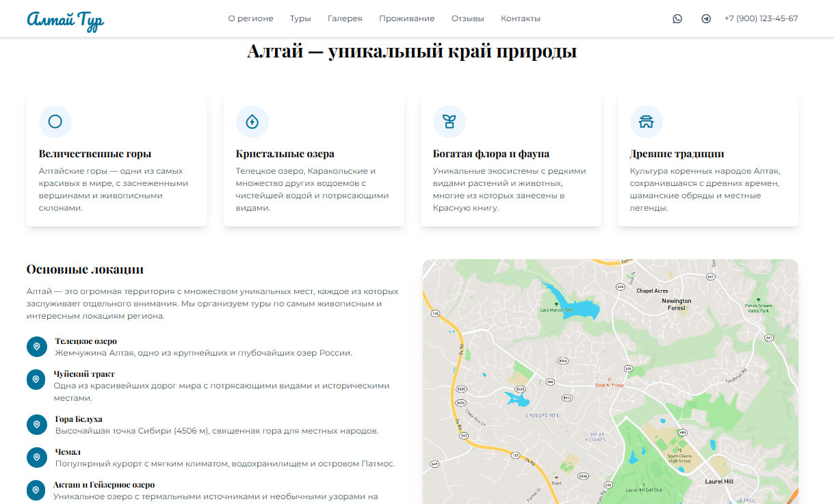Navigate to Проживание in the header
Viewport: 834px width, 504px height.
(407, 18)
